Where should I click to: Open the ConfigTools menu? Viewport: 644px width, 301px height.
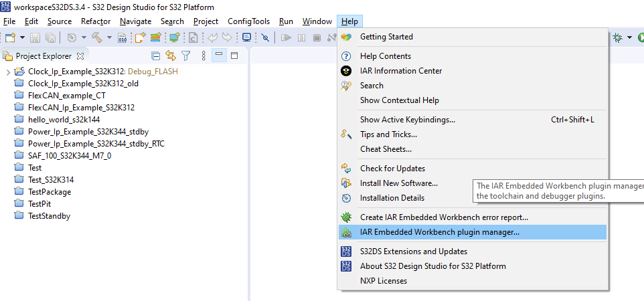point(249,21)
